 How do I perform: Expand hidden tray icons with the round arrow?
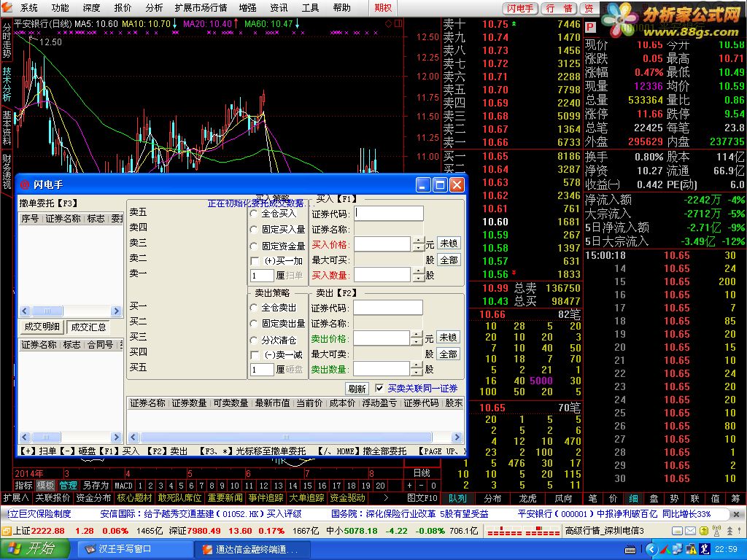click(x=651, y=550)
